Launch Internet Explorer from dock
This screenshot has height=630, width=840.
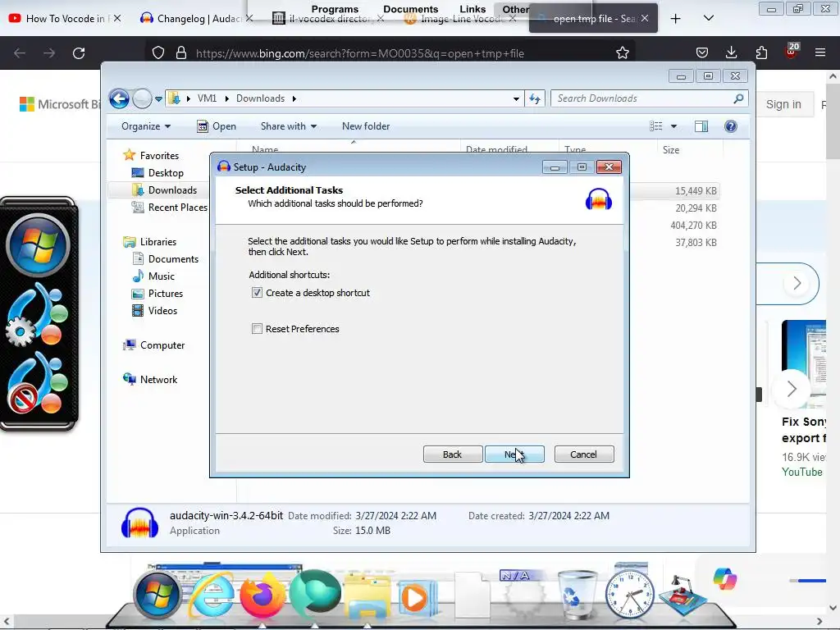click(x=211, y=596)
